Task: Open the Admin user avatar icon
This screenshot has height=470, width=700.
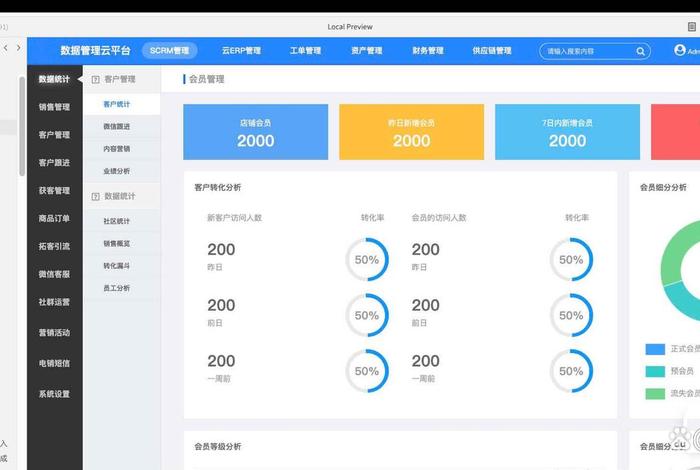Action: pos(679,50)
